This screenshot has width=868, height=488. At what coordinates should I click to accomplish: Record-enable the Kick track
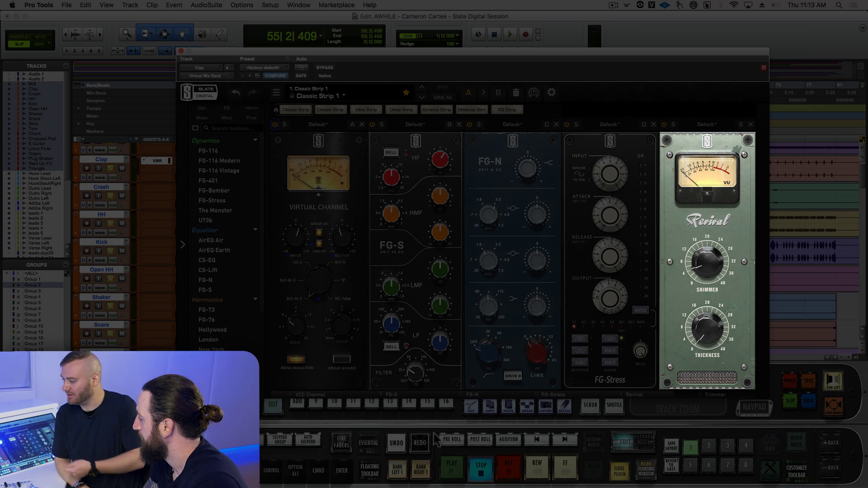[86, 251]
